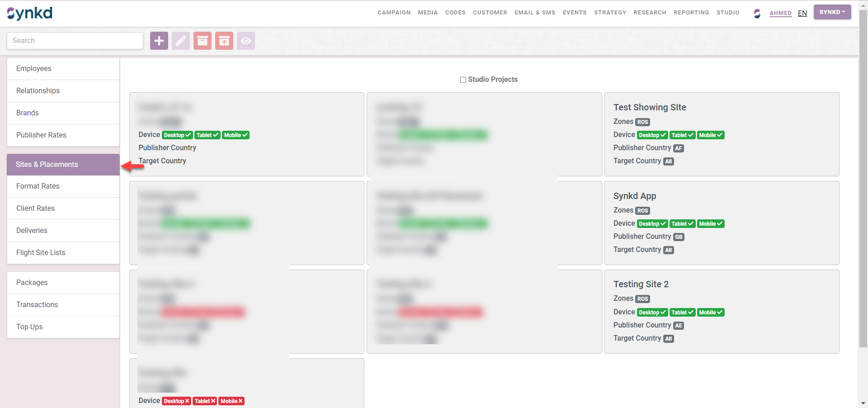This screenshot has width=868, height=408.
Task: Open the SYNKD dropdown button
Action: [832, 12]
